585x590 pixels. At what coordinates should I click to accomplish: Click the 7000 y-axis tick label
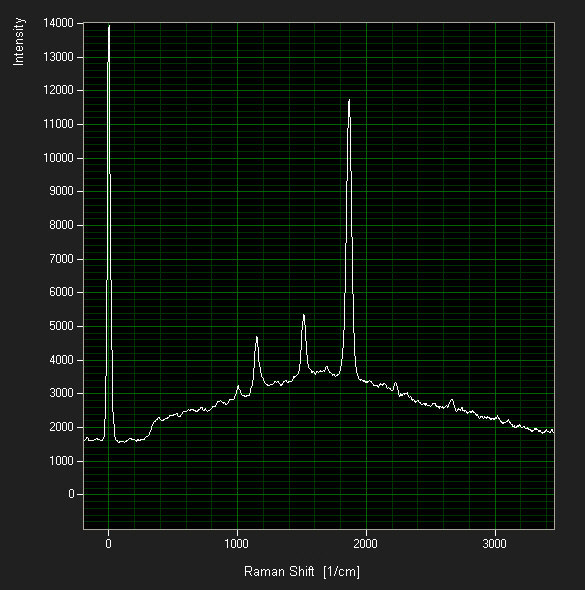[x=61, y=259]
